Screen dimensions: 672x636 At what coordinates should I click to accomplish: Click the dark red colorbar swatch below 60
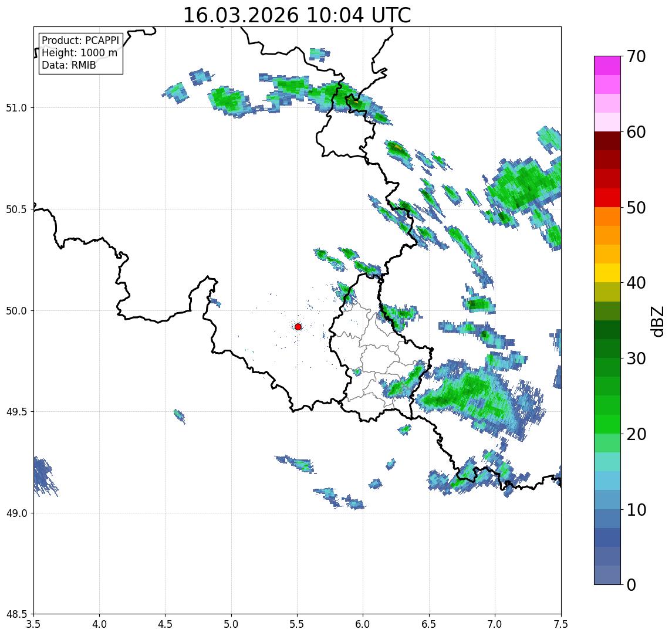click(607, 141)
